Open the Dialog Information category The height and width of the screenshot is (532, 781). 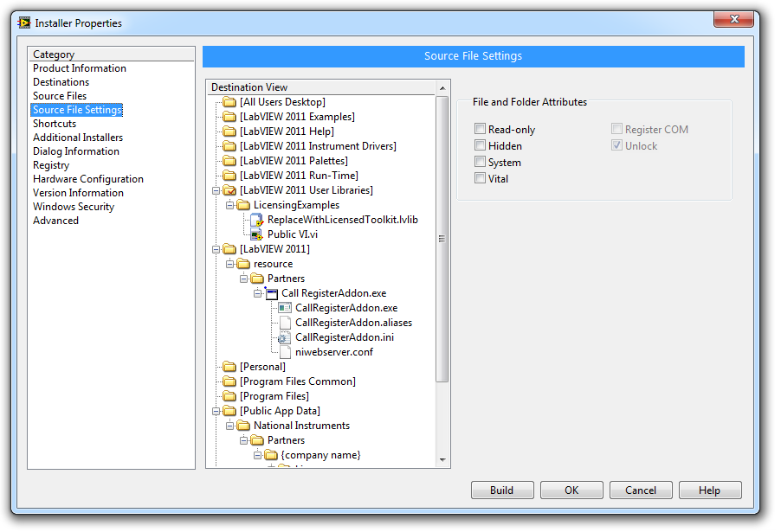pyautogui.click(x=76, y=151)
